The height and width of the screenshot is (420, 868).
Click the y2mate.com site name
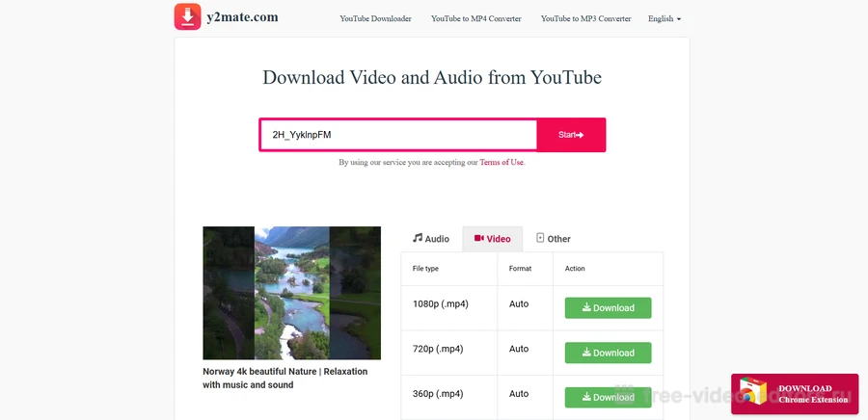(x=242, y=17)
